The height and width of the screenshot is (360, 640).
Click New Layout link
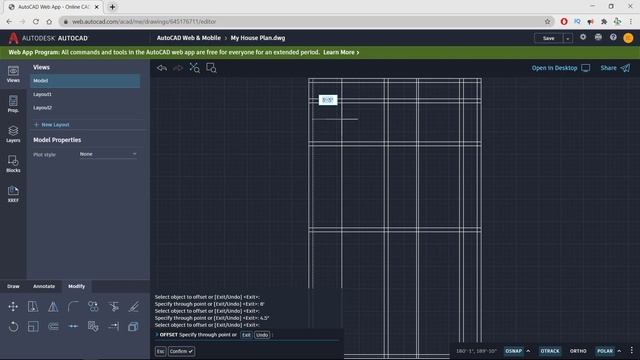coord(51,124)
